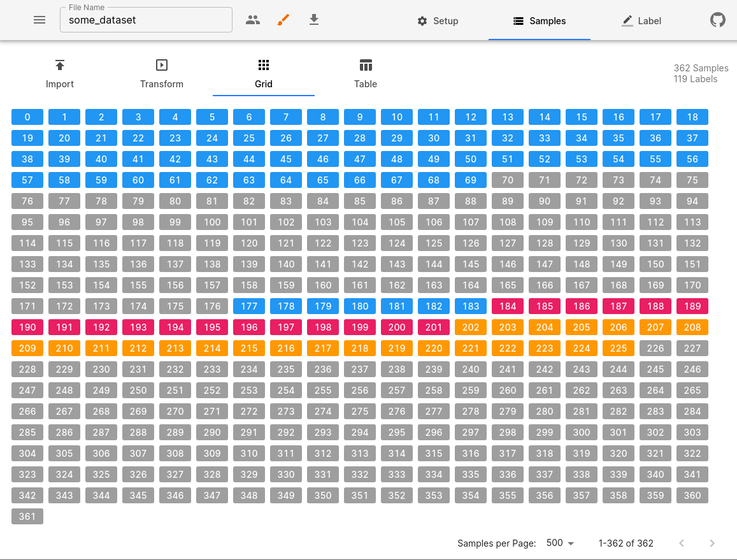Screen dimensions: 737x560
Task: Click the collaborators people icon
Action: (253, 20)
